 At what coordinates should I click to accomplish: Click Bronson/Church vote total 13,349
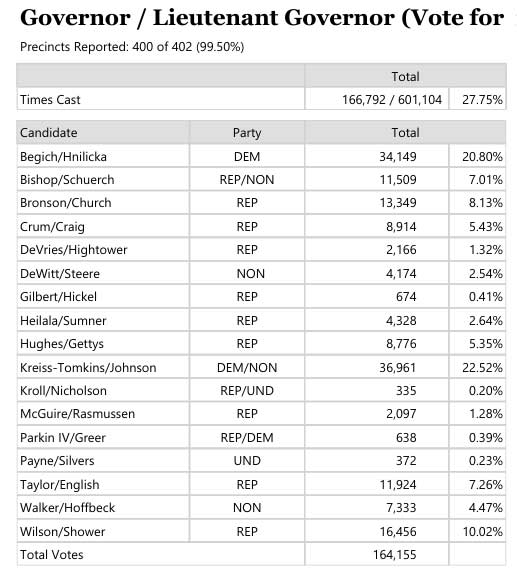398,203
